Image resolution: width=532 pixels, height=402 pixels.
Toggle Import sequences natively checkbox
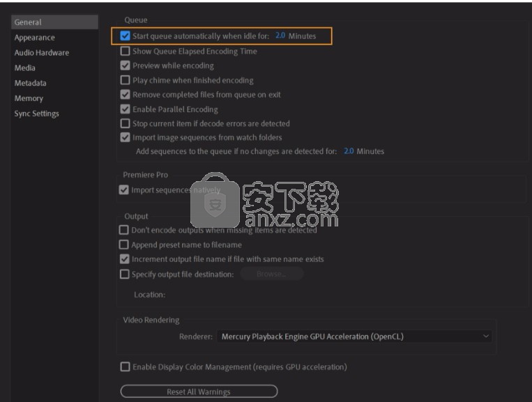[123, 190]
